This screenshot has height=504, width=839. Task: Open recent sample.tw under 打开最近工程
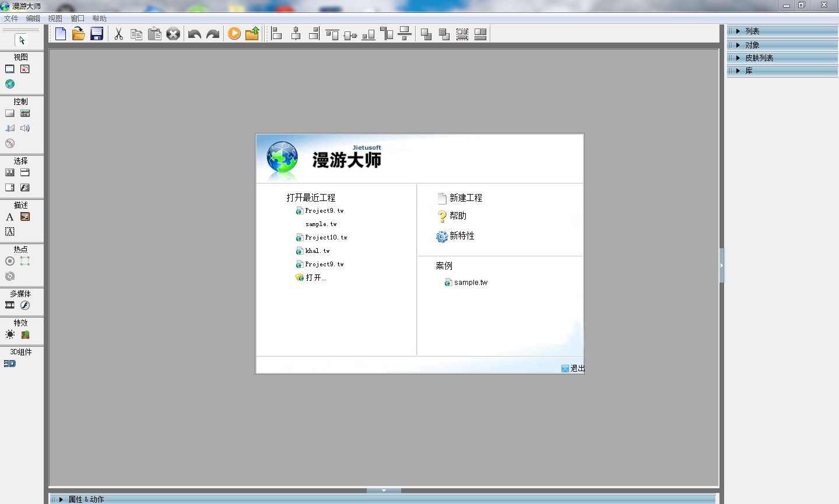point(321,224)
